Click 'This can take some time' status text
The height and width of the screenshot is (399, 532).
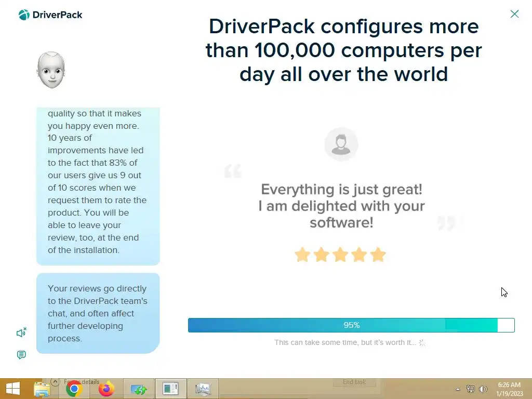(345, 342)
